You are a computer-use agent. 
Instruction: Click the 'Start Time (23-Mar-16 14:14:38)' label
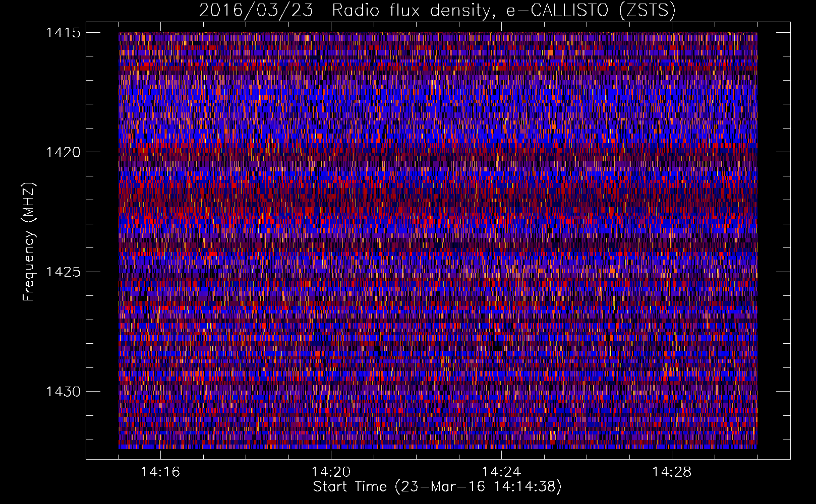pyautogui.click(x=437, y=487)
